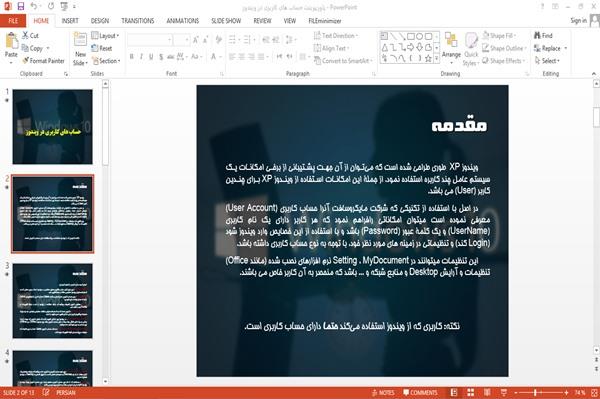Viewport: 600px width, 399px height.
Task: Paste from the clipboard
Action: point(11,47)
